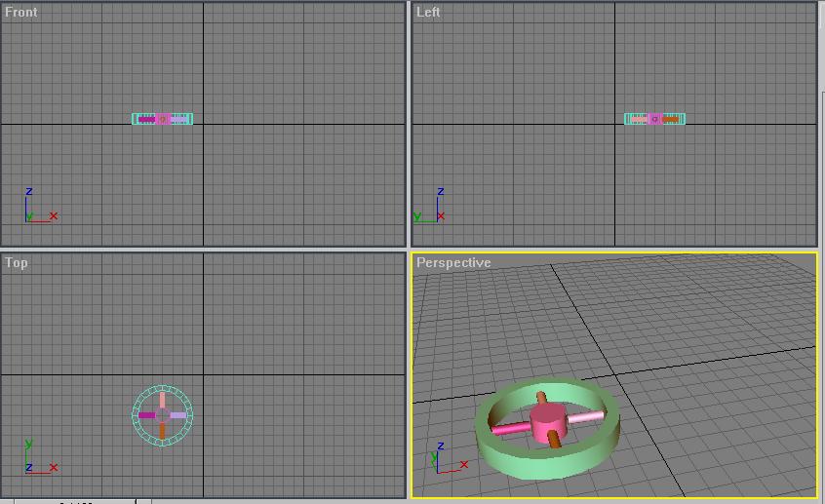Select the brown front spoke in Perspective view
This screenshot has width=825, height=504.
(x=555, y=440)
